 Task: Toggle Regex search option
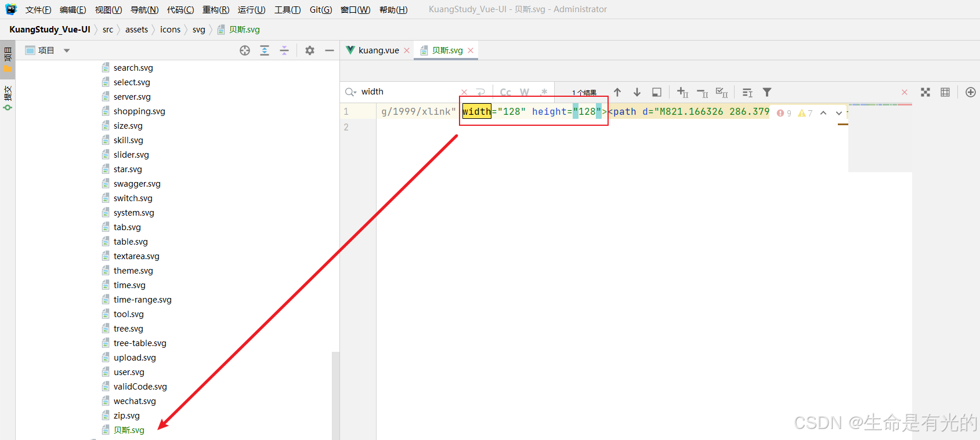tap(544, 92)
